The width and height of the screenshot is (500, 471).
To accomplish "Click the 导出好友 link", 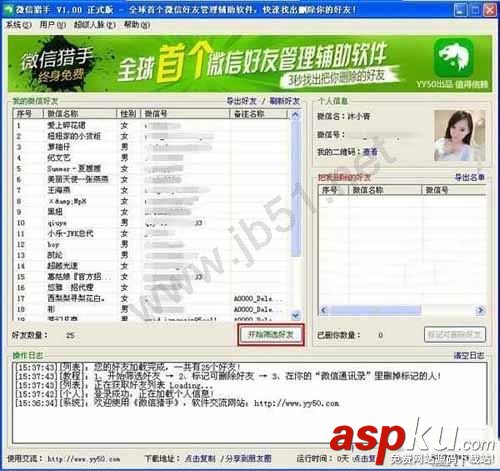I will pyautogui.click(x=242, y=101).
